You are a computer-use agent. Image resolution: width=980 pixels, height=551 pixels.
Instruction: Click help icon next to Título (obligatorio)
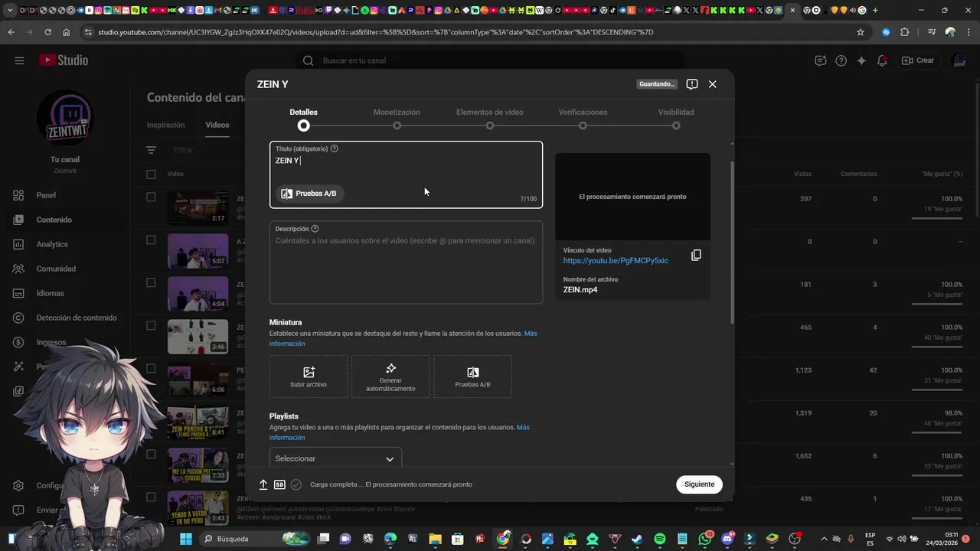(x=335, y=148)
